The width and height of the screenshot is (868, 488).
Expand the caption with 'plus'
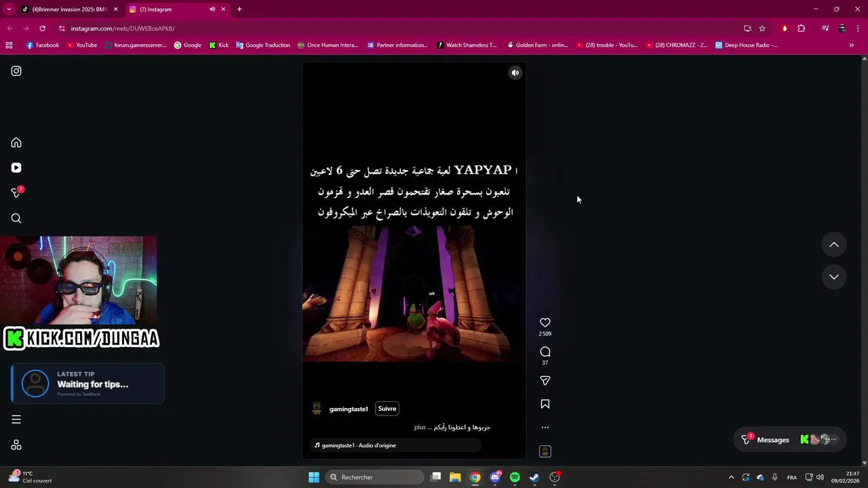click(x=420, y=428)
